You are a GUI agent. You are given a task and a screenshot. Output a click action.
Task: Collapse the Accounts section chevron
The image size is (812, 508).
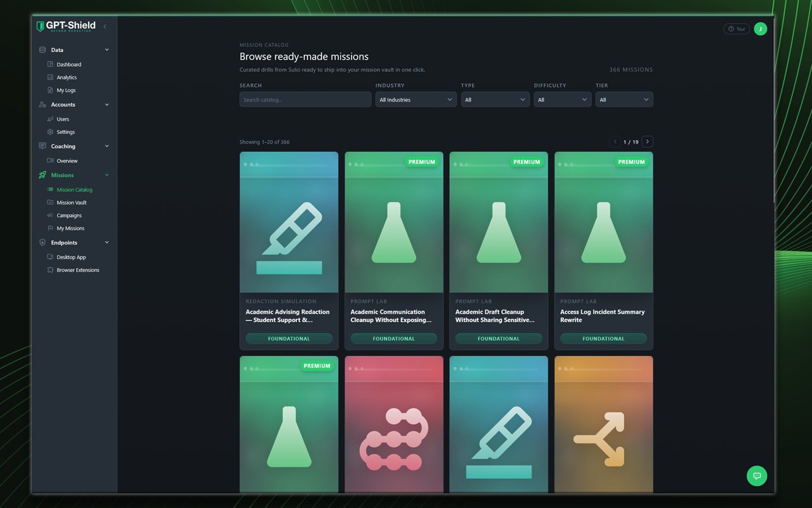click(107, 104)
